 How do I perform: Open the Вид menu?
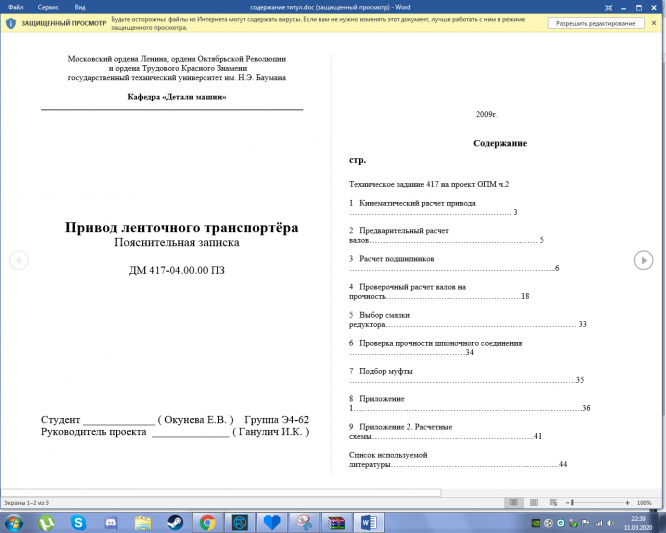80,7
